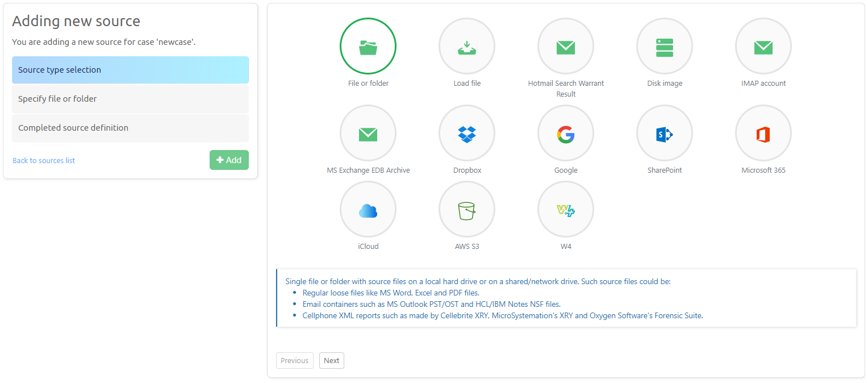Choose the Load file source type
Screen dimensions: 868x383
(466, 46)
